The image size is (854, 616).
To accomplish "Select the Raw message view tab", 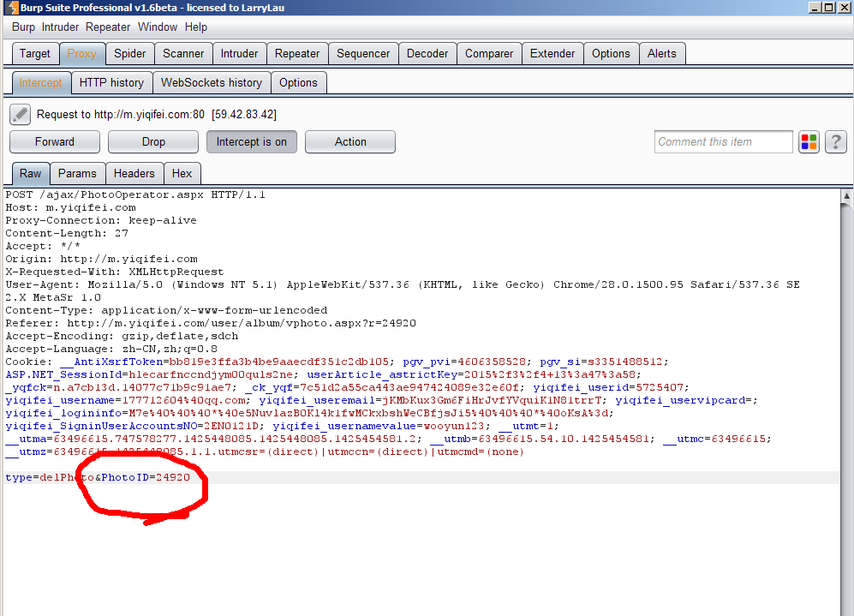I will tap(31, 173).
